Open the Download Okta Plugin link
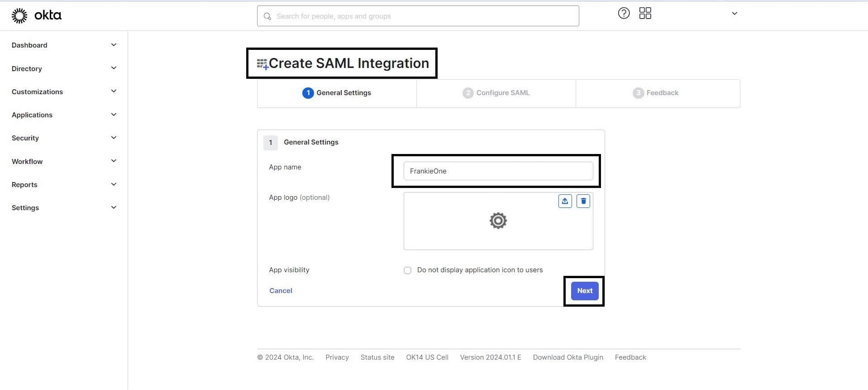868x390 pixels. [568, 357]
